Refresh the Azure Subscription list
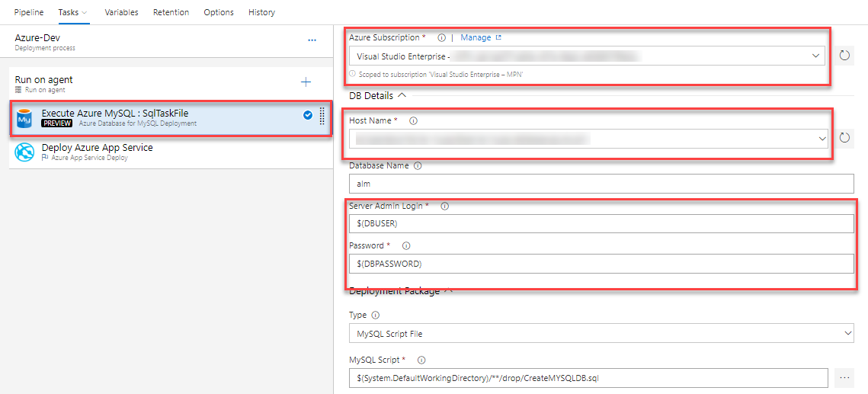This screenshot has height=394, width=868. [x=844, y=56]
